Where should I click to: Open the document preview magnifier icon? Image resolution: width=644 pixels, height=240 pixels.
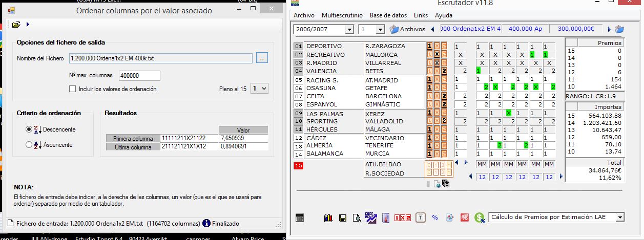pyautogui.click(x=357, y=217)
